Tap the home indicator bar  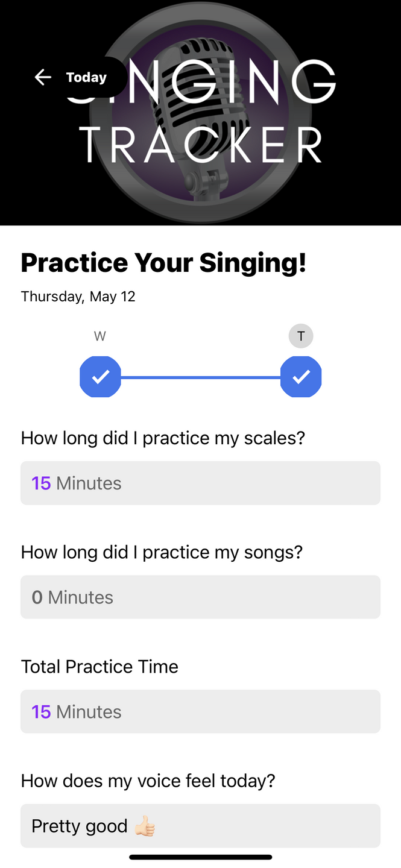coord(200,857)
